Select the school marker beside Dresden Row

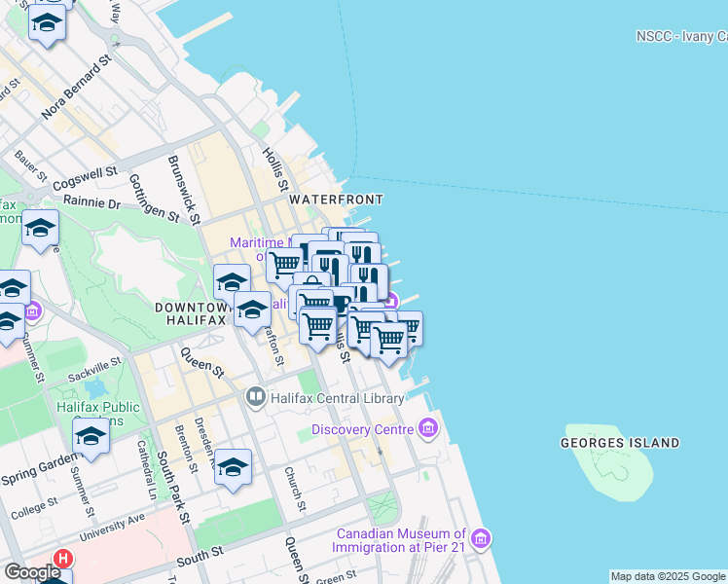233,470
